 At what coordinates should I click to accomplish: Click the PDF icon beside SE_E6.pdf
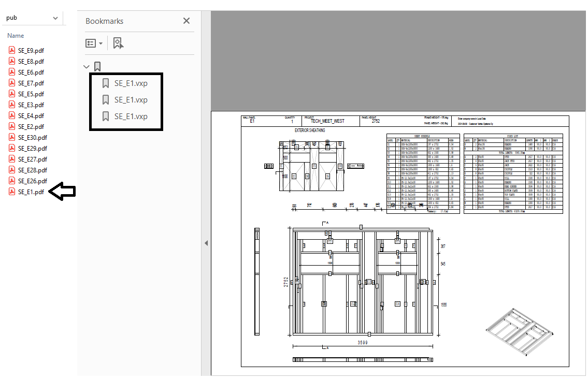tap(11, 72)
